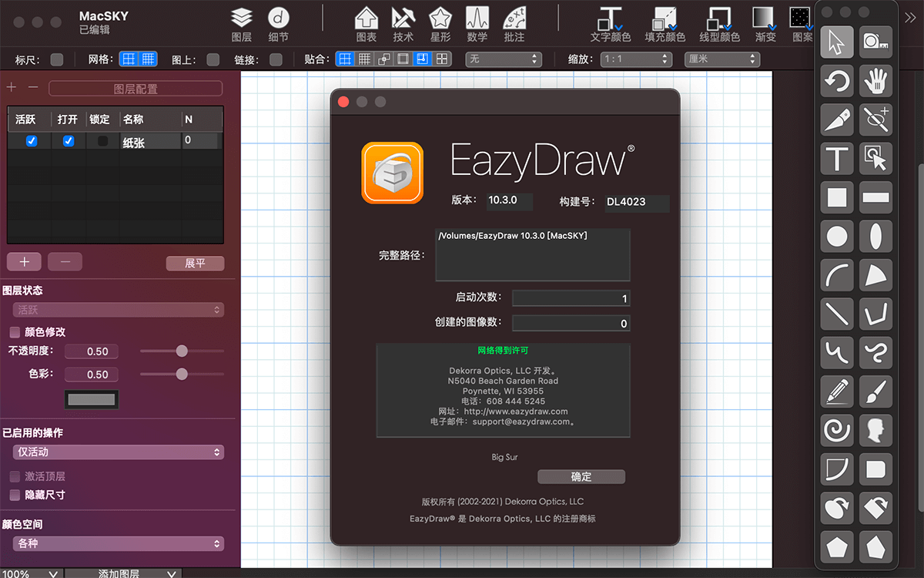Choose the square shape tool
Screen dimensions: 924x578
[837, 197]
